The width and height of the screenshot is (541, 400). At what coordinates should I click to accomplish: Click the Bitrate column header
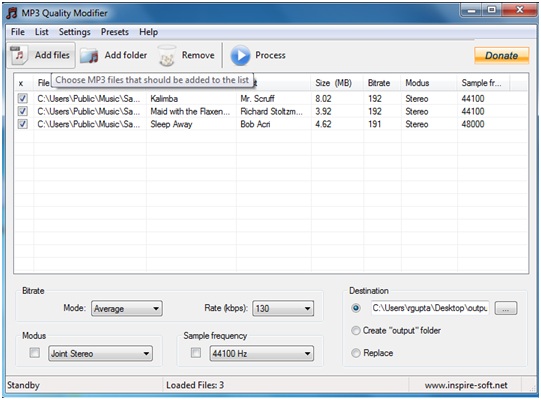pyautogui.click(x=379, y=83)
